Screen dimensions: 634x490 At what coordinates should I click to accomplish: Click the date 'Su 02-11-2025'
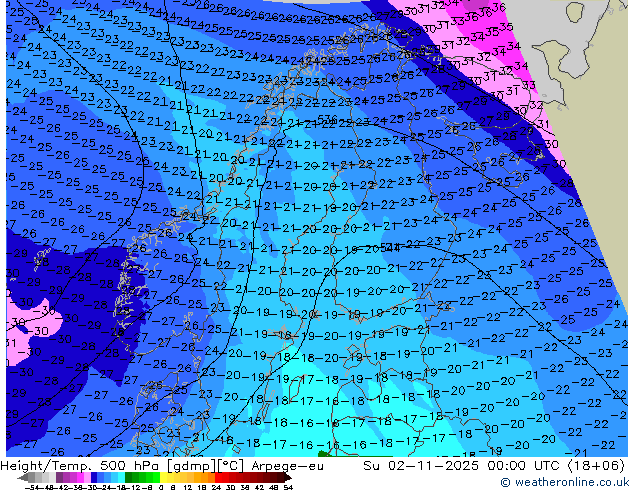pyautogui.click(x=421, y=466)
